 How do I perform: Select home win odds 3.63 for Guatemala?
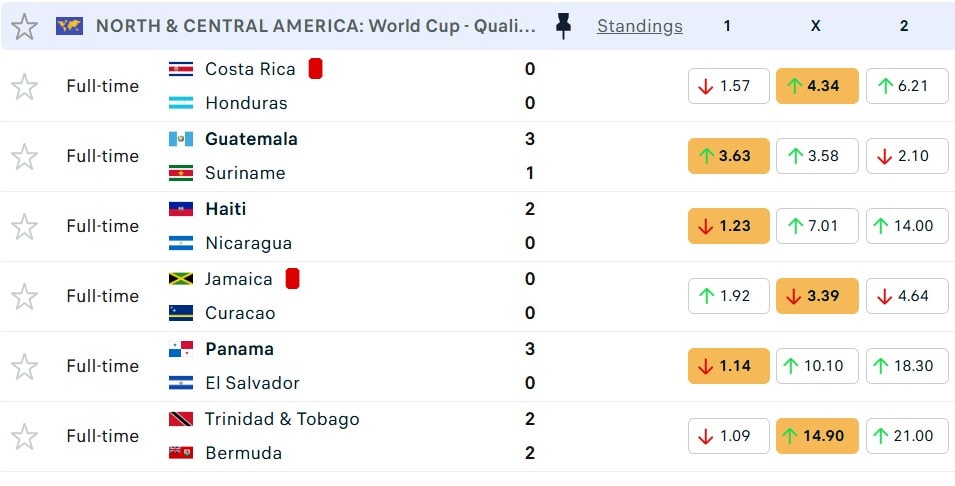coord(728,156)
